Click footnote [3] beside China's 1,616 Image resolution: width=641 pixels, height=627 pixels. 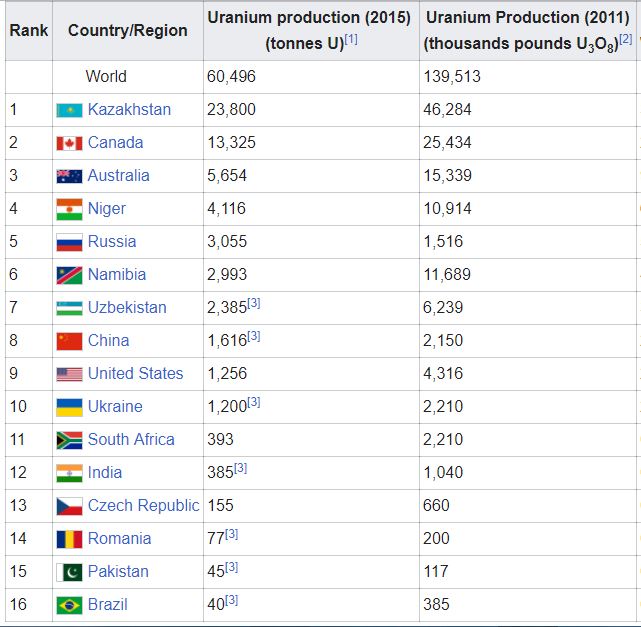coord(253,336)
